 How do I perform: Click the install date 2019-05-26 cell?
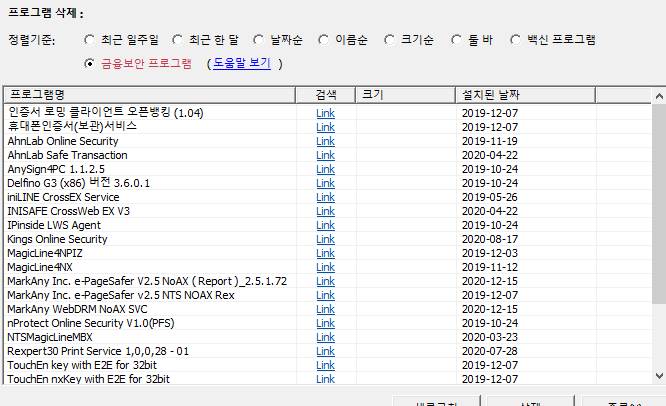tap(490, 197)
